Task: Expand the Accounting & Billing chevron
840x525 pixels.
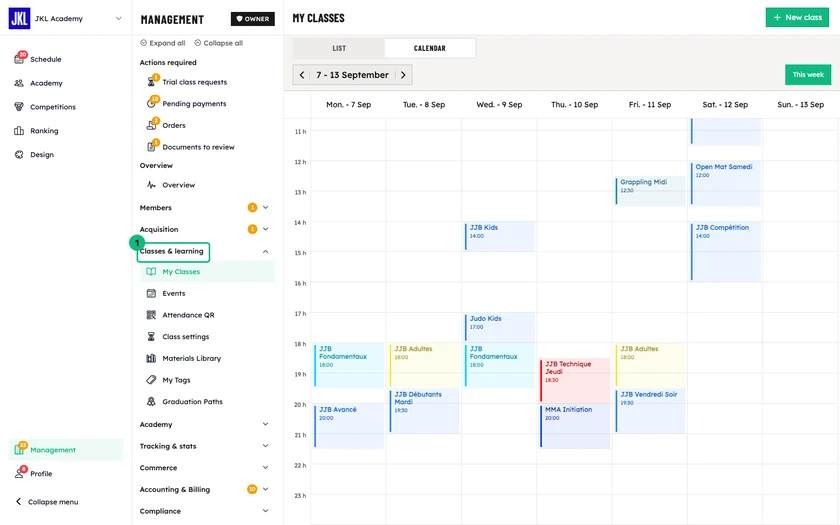Action: point(265,489)
